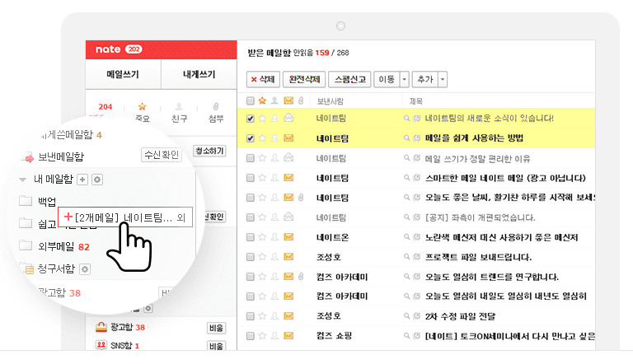Open the 추가 dropdown arrow
633x364 pixels.
(443, 80)
